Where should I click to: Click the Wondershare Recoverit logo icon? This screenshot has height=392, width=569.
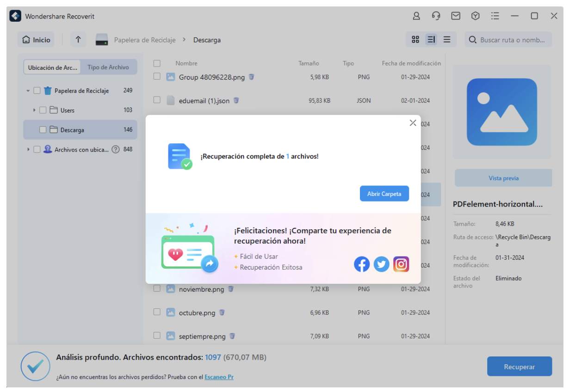coord(15,16)
